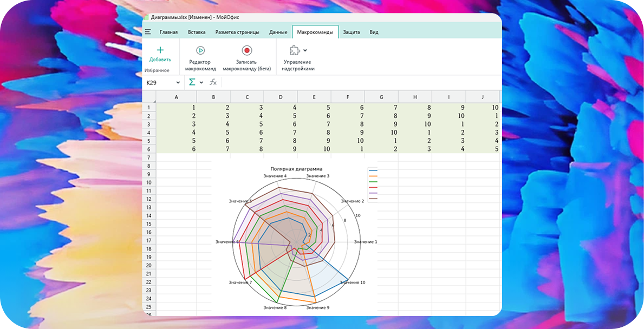Select the row 10 header
The image size is (644, 329).
(x=149, y=182)
